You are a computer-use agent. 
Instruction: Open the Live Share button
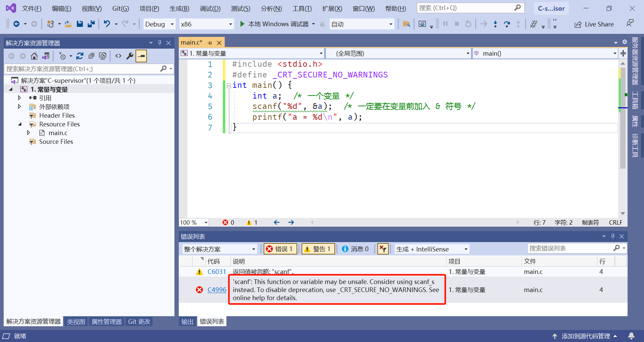(x=594, y=24)
